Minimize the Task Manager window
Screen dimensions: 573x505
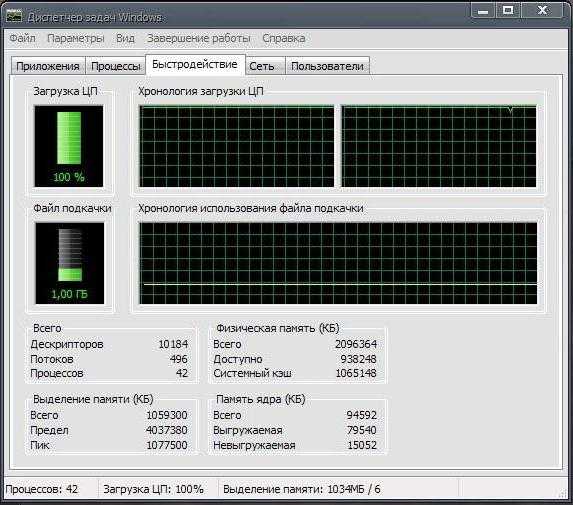(483, 10)
